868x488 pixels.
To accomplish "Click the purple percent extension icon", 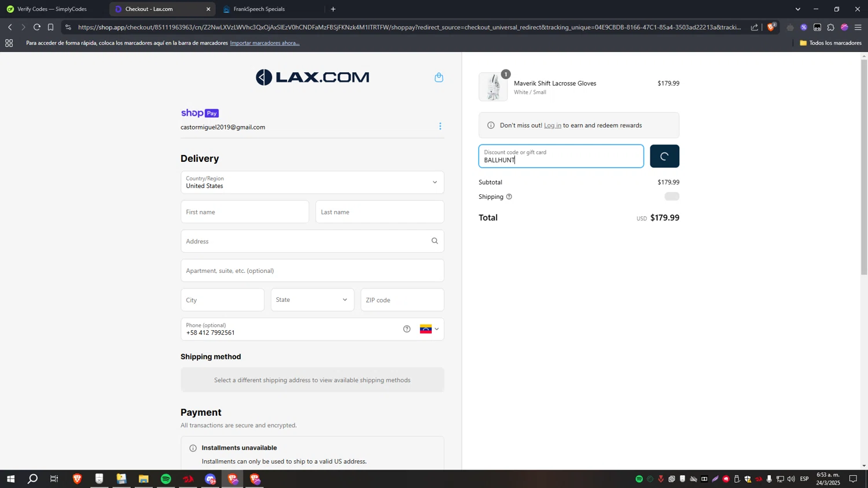I will 804,27.
